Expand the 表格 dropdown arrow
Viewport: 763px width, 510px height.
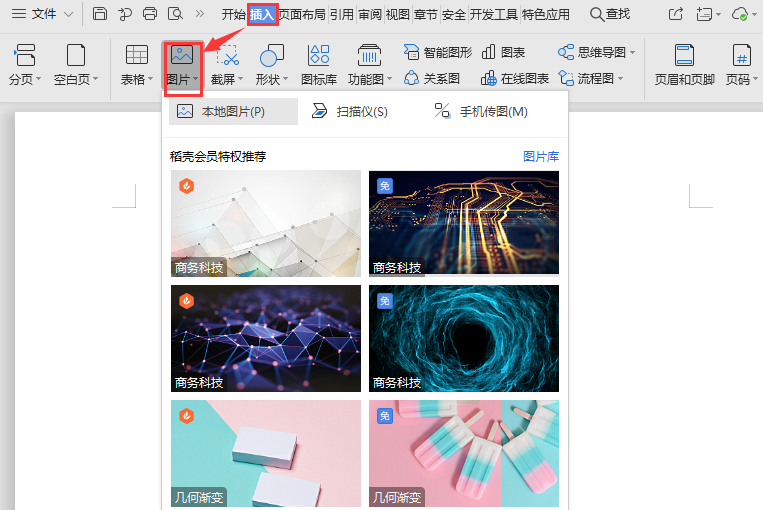point(150,78)
